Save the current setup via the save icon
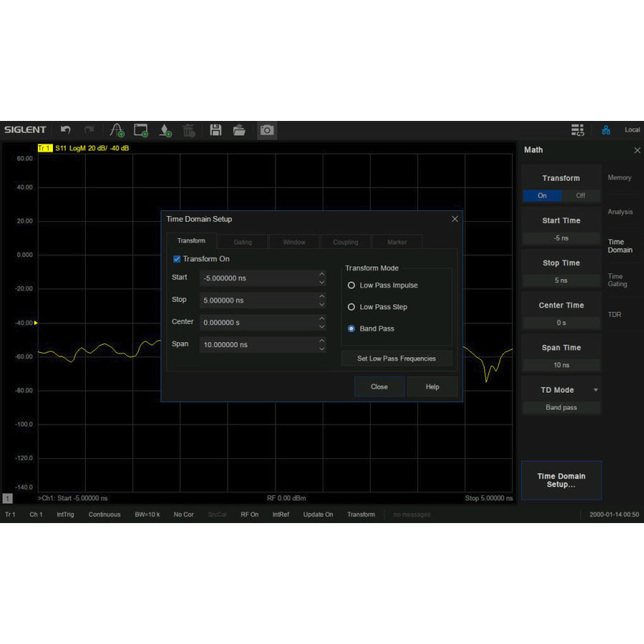This screenshot has width=644, height=644. pos(215,130)
